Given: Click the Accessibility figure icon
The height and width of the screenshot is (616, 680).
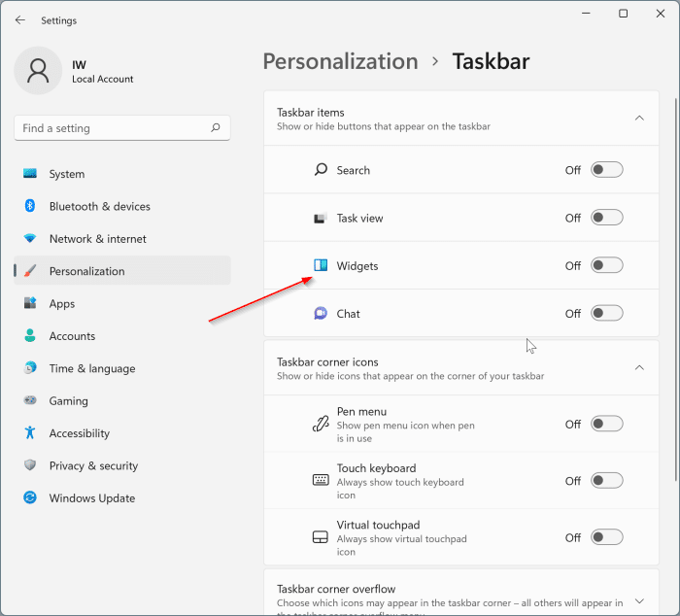Looking at the screenshot, I should pyautogui.click(x=30, y=432).
